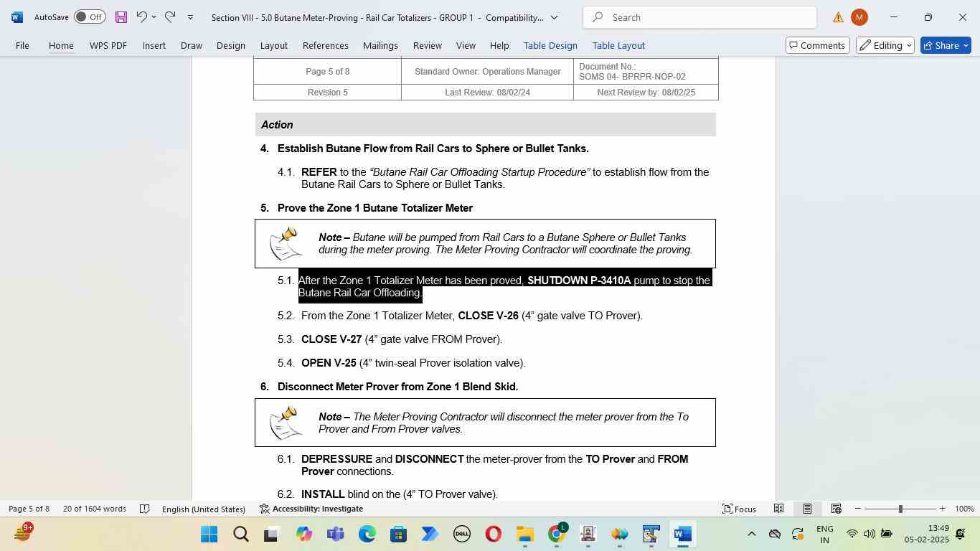Open Microsoft Edge from taskbar
The image size is (980, 551).
[367, 534]
